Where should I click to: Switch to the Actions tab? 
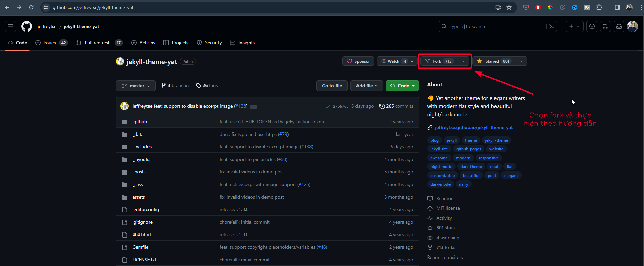coord(143,43)
